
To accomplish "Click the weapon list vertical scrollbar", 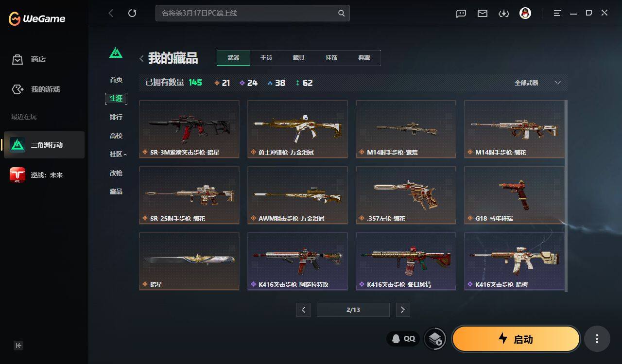I will coord(566,195).
